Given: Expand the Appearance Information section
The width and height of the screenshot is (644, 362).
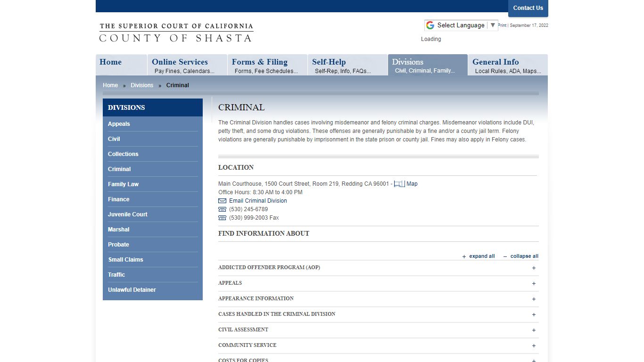Looking at the screenshot, I should pos(378,299).
